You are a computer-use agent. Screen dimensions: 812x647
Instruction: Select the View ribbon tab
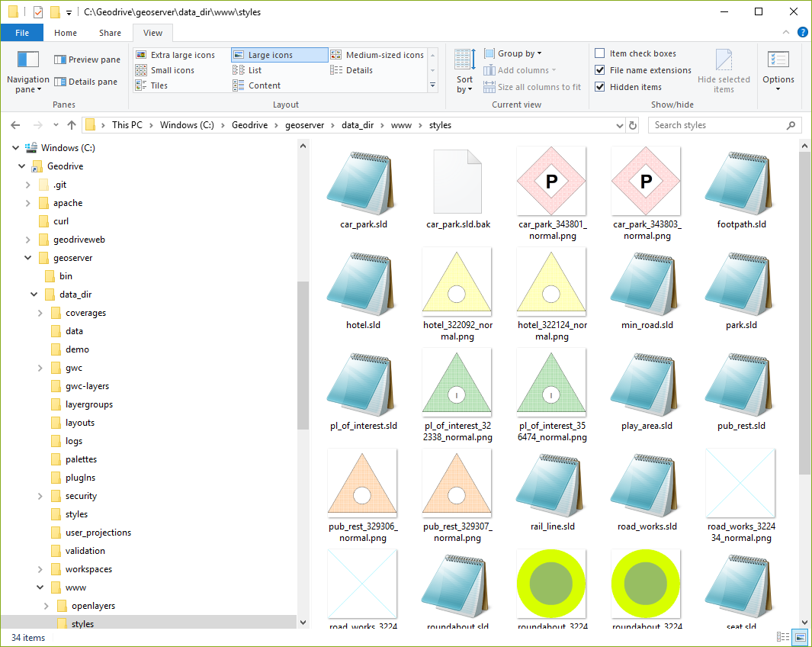[x=152, y=33]
